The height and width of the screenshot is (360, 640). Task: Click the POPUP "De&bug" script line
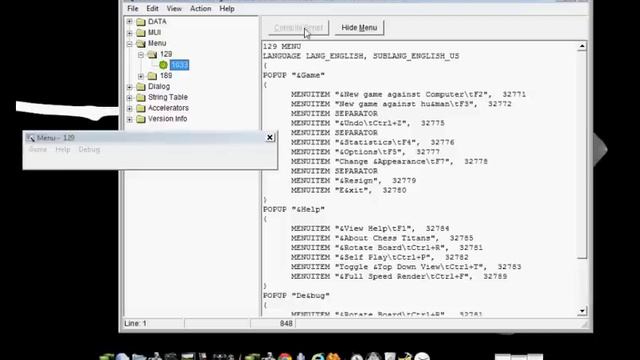[x=296, y=296]
